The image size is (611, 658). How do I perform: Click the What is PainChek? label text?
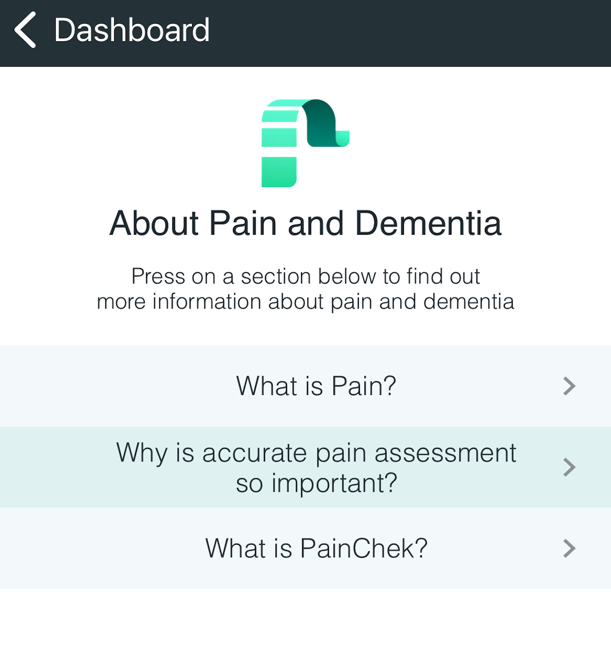316,548
